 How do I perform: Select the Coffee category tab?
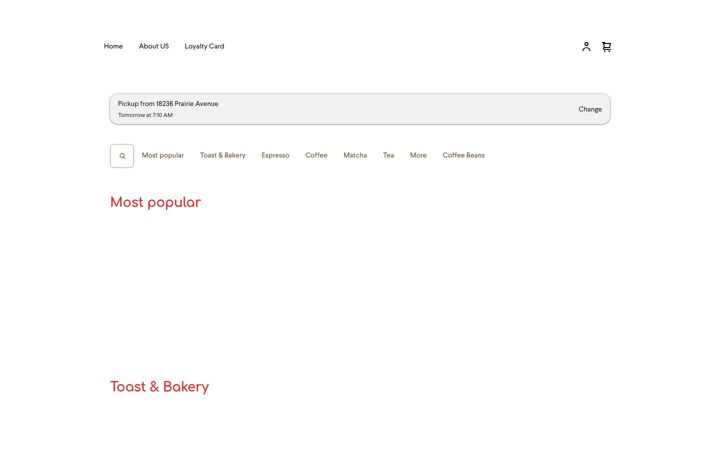[x=316, y=155]
